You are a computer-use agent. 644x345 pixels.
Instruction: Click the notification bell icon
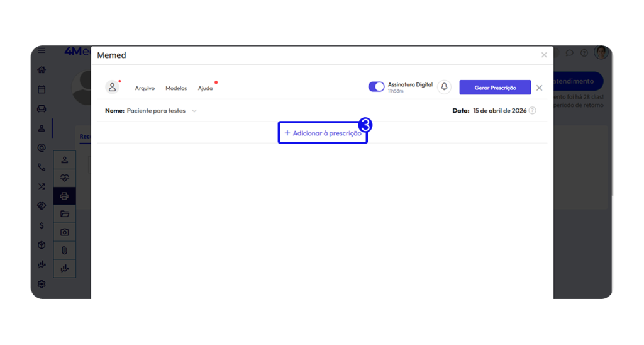tap(445, 87)
